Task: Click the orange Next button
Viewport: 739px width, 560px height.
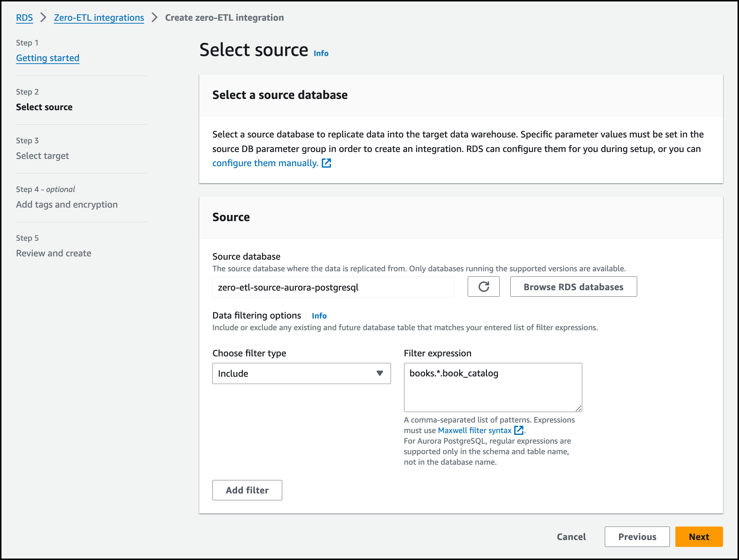Action: coord(699,537)
